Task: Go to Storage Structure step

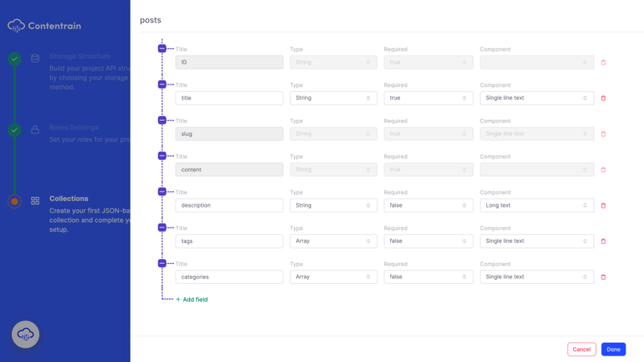Action: click(x=79, y=56)
